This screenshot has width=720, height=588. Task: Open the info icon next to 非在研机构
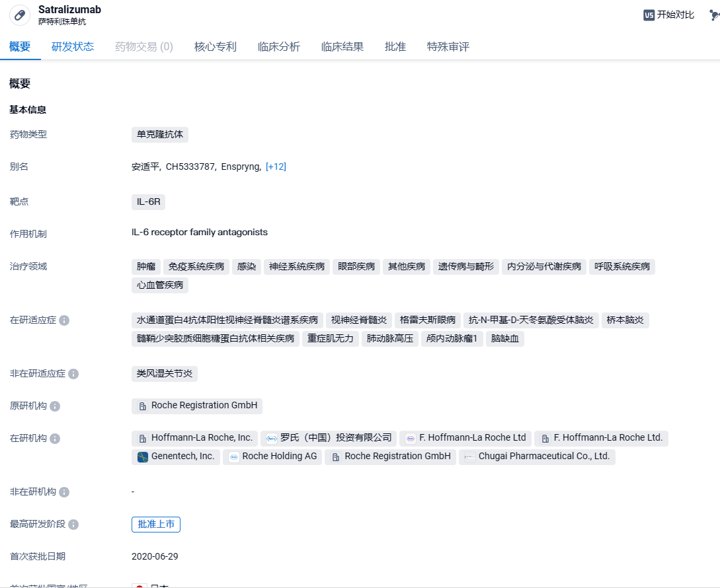[64, 492]
